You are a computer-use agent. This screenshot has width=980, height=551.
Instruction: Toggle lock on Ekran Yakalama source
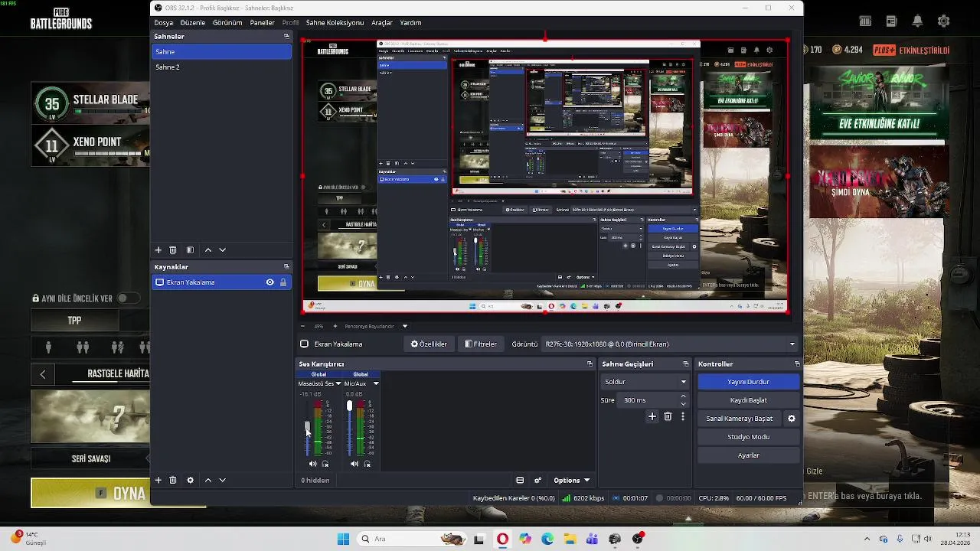coord(283,282)
